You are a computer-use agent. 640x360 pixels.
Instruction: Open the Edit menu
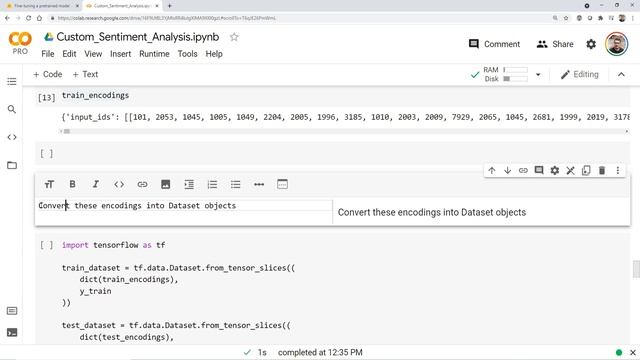pyautogui.click(x=69, y=54)
